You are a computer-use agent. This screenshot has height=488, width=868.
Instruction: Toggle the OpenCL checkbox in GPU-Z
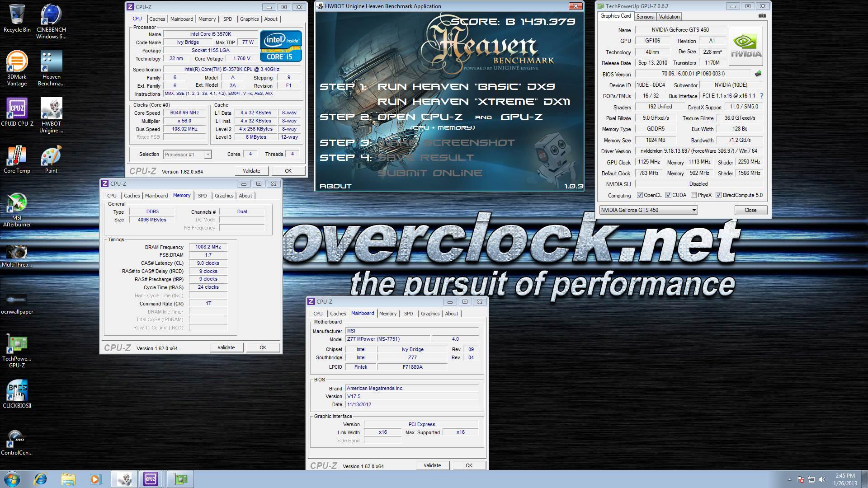point(640,195)
